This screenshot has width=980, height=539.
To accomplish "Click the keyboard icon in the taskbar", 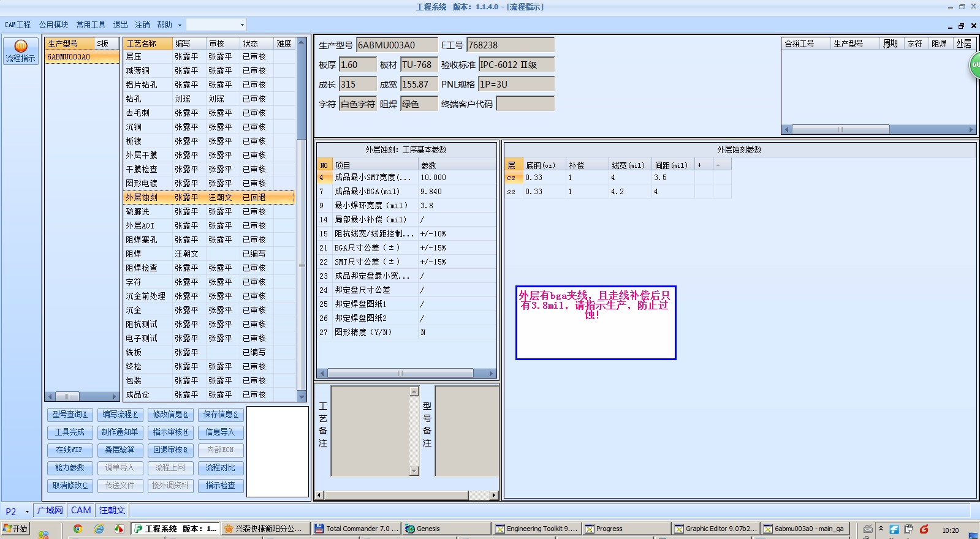I will coord(868,529).
